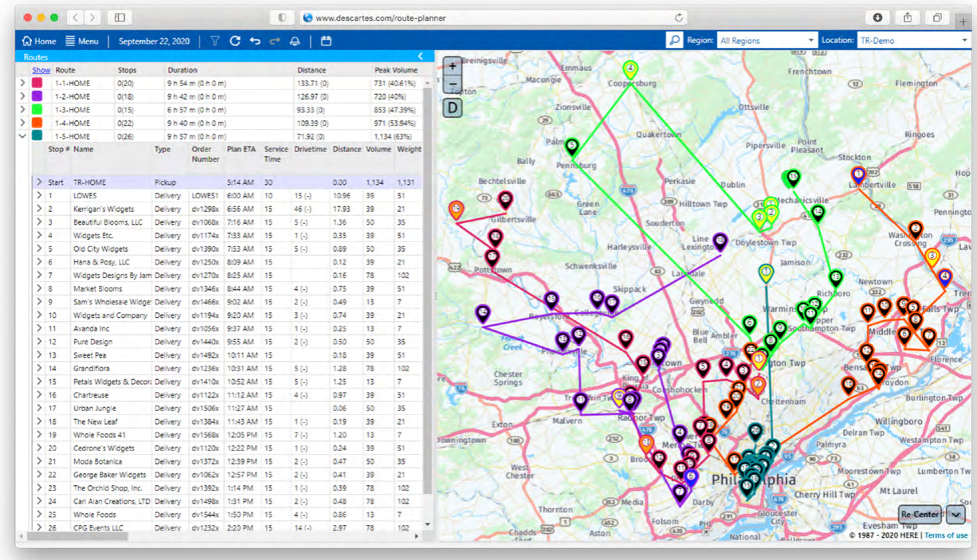The height and width of the screenshot is (560, 977).
Task: Expand the Start TR-HOME row
Action: [x=38, y=182]
